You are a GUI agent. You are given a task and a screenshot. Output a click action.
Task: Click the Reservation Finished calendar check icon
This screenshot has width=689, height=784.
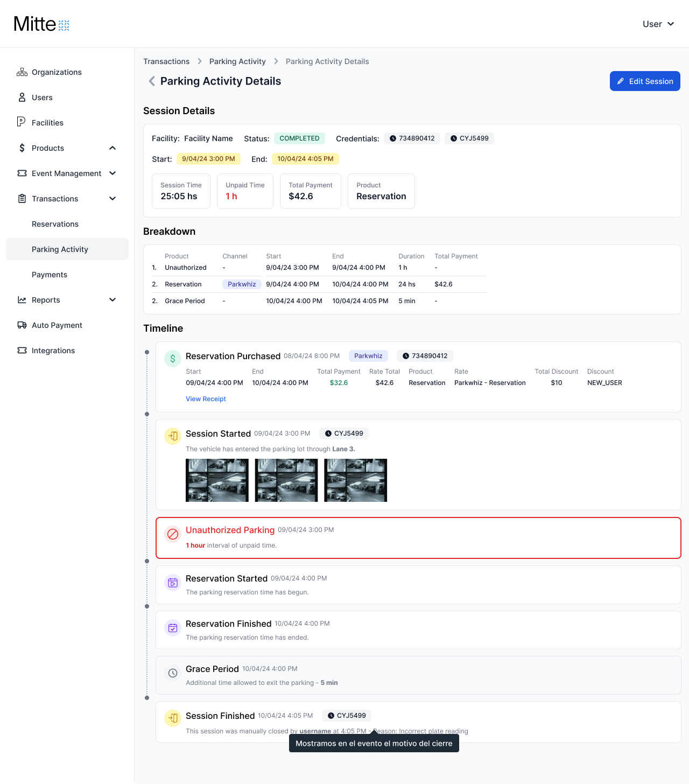173,628
